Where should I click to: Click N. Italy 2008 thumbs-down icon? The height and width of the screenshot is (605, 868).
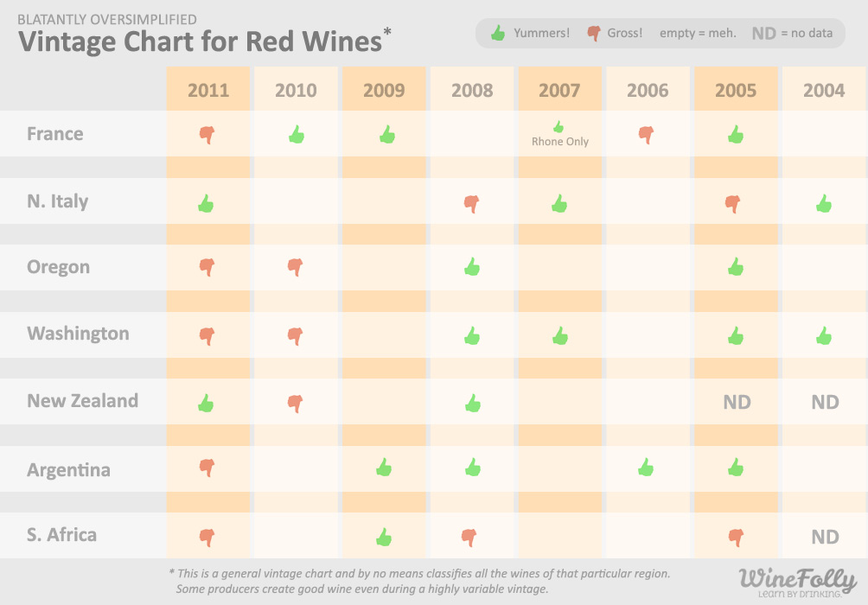pos(471,204)
